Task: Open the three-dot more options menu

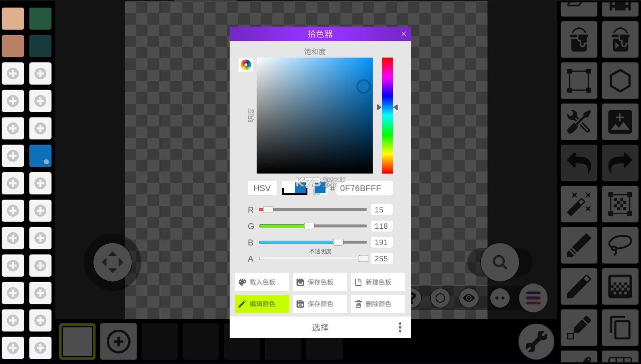Action: click(x=400, y=327)
